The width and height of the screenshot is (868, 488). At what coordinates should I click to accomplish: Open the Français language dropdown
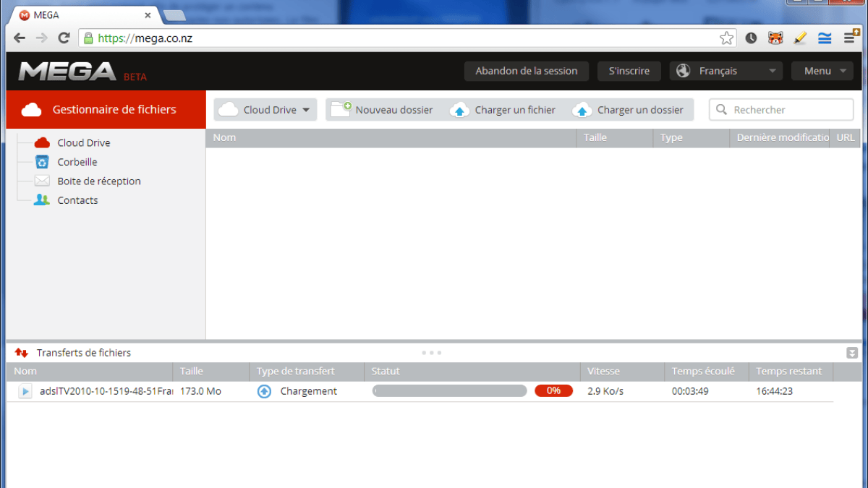click(726, 71)
